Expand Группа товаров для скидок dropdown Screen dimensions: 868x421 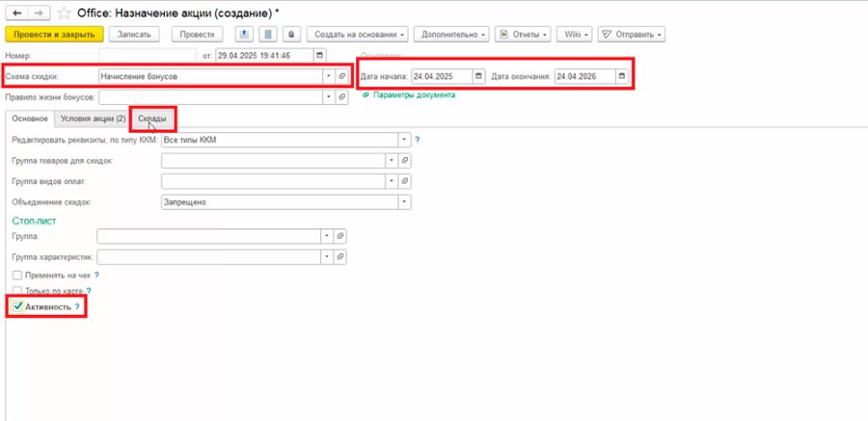coord(392,161)
